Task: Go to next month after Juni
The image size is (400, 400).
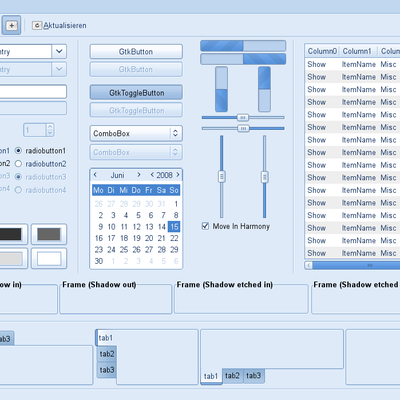Action: (x=139, y=175)
